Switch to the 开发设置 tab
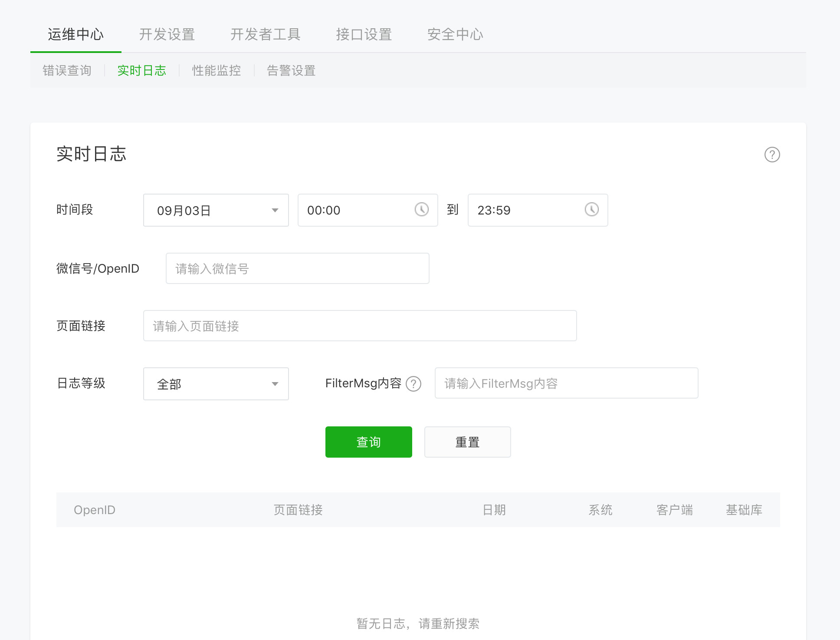This screenshot has width=840, height=640. point(167,34)
